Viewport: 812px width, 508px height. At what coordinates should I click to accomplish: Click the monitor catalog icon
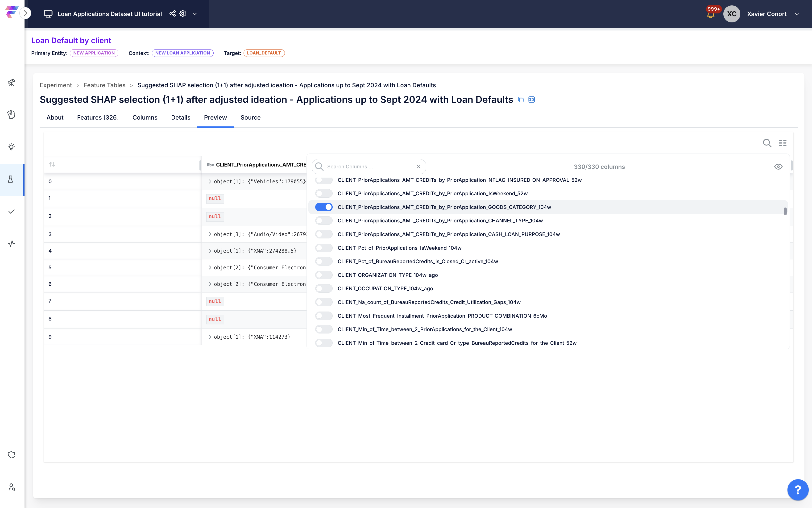pyautogui.click(x=48, y=14)
